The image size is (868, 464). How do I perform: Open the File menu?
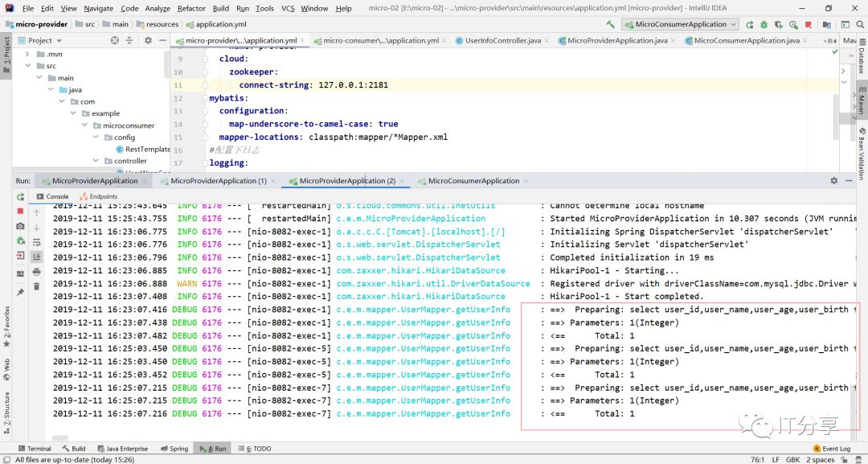coord(27,8)
